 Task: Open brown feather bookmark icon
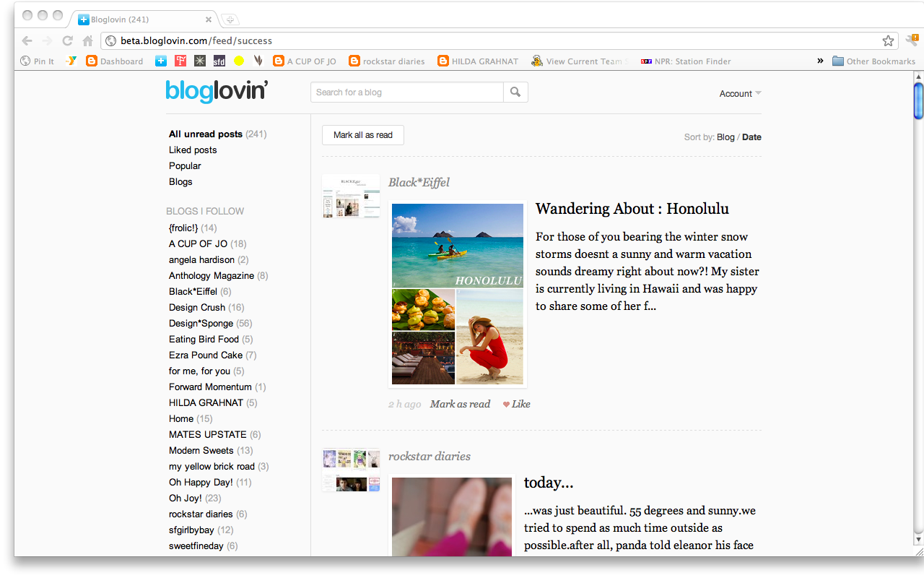click(x=258, y=61)
